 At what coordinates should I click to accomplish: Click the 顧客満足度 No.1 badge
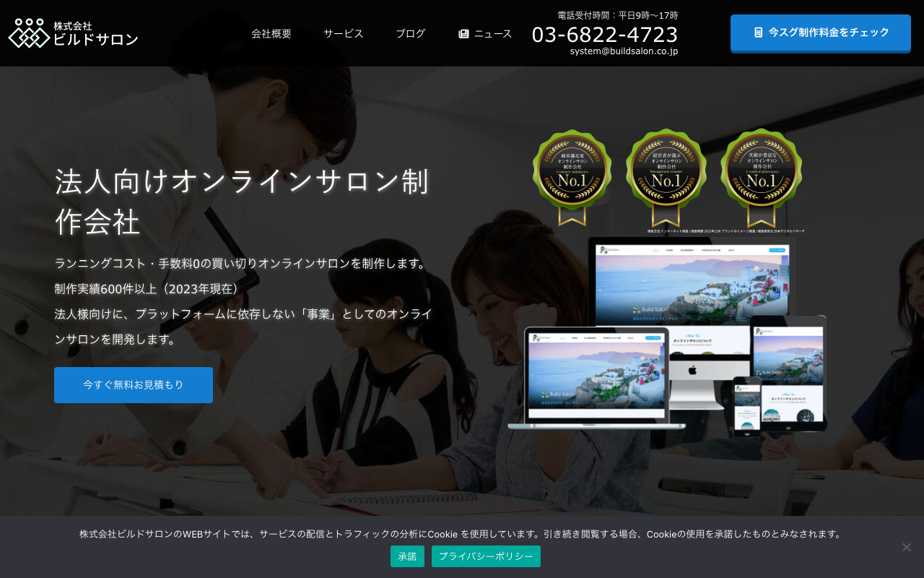[572, 177]
